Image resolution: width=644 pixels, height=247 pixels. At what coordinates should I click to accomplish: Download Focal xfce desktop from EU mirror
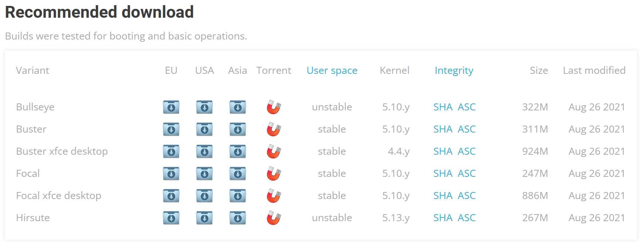point(171,196)
